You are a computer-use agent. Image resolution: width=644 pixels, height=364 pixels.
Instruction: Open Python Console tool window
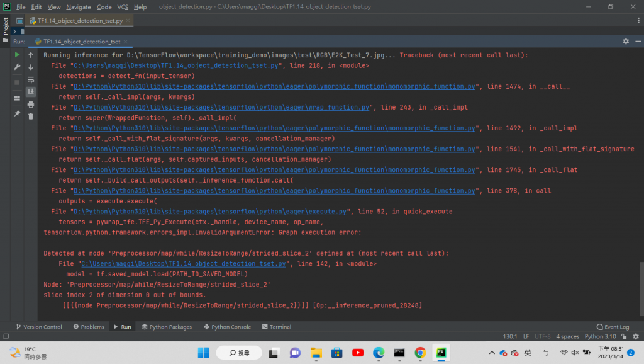tap(227, 327)
